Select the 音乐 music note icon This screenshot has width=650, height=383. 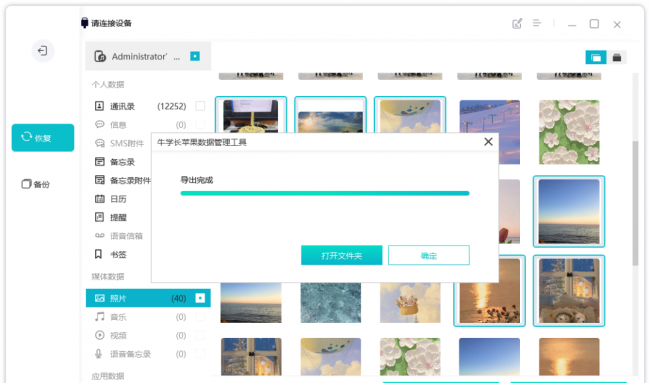99,317
